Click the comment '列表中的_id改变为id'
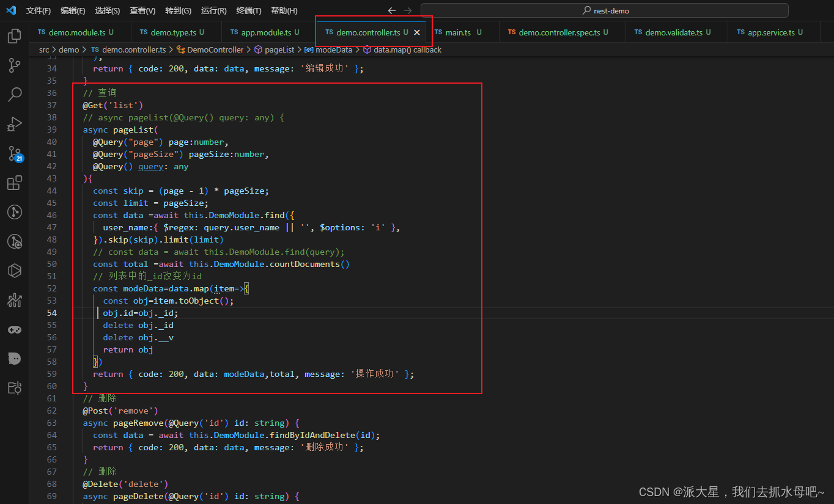This screenshot has height=504, width=834. (147, 276)
